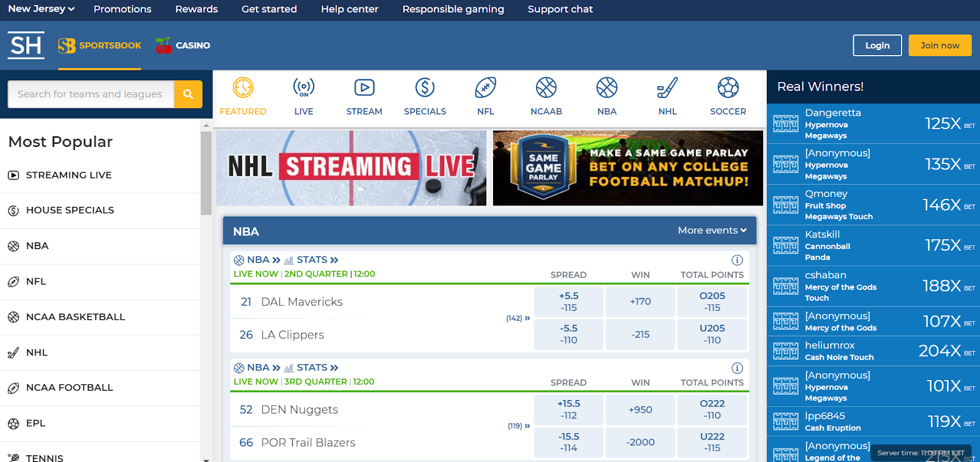The image size is (980, 462).
Task: Open NHL in Most Popular sidebar
Action: coord(100,352)
